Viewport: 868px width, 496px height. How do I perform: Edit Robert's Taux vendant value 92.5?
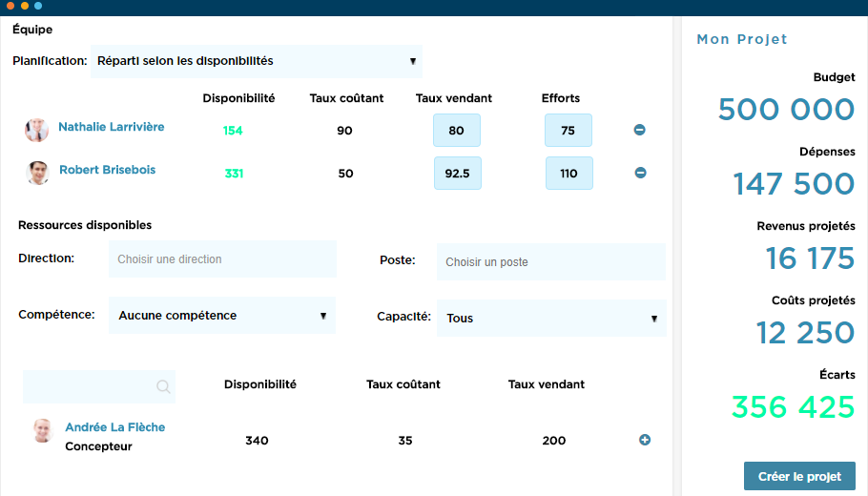[x=457, y=174]
